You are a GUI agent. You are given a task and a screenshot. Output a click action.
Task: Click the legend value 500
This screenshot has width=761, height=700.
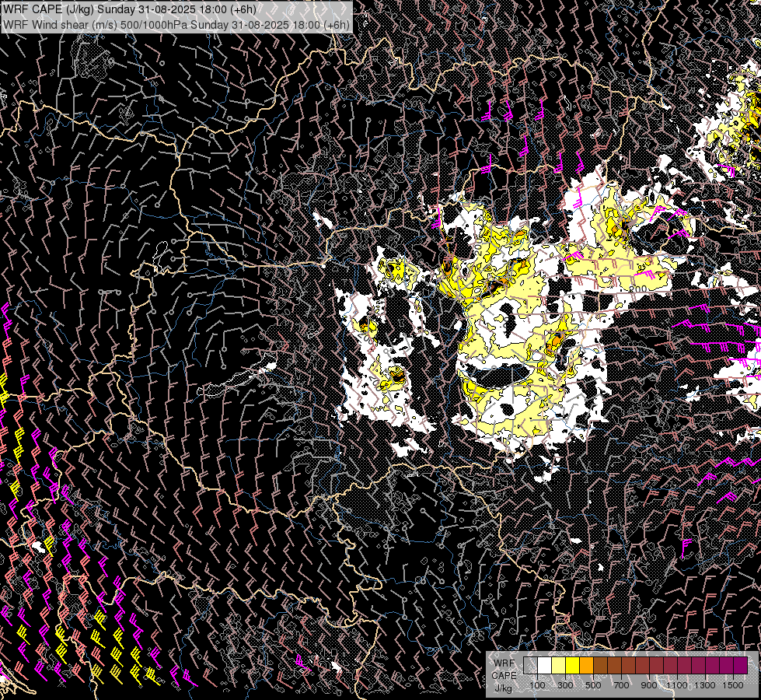pyautogui.click(x=593, y=685)
